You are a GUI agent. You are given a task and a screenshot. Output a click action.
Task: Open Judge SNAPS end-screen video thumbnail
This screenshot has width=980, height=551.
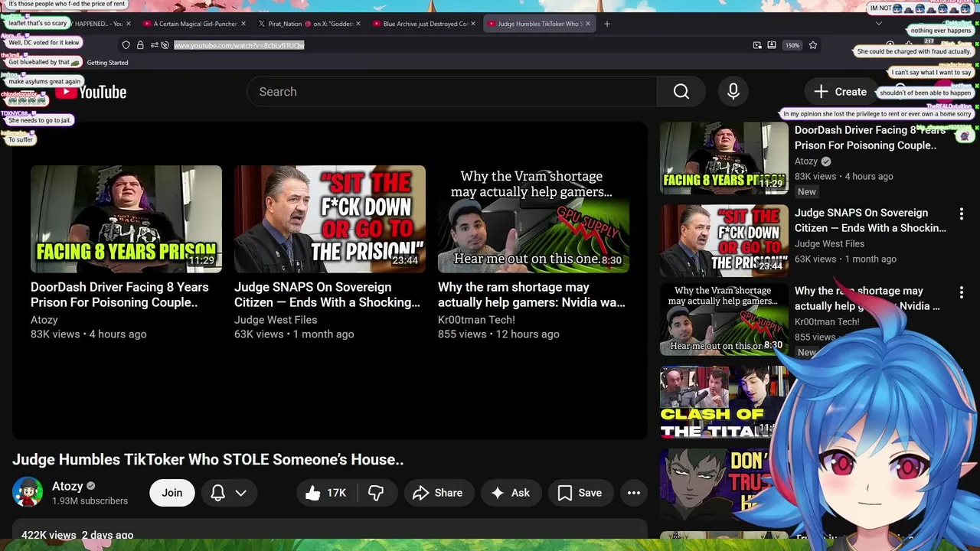[x=330, y=219]
